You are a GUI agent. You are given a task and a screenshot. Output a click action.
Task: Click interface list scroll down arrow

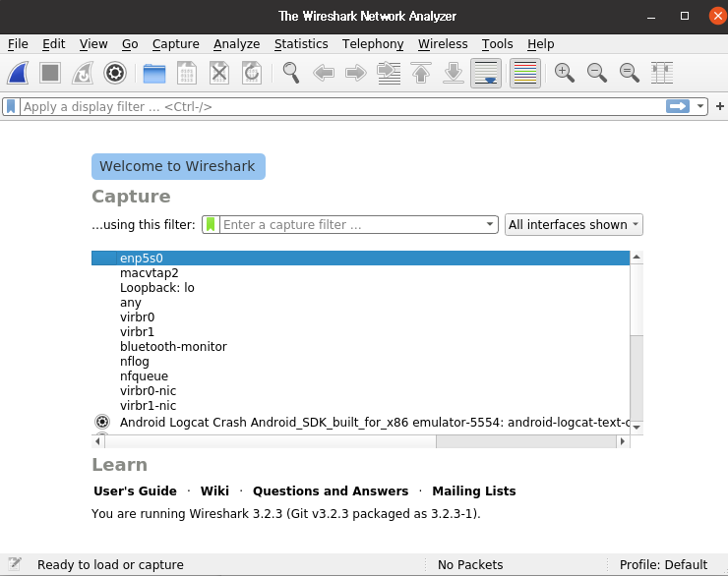coord(637,428)
